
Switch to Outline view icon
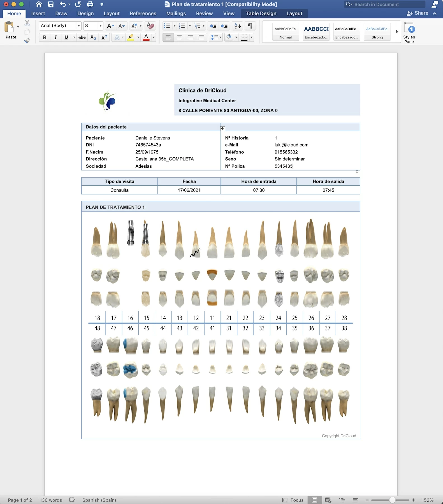pyautogui.click(x=342, y=500)
